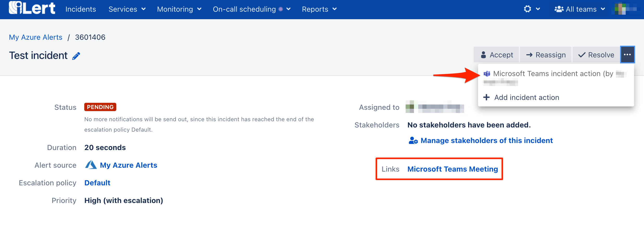Open the Microsoft Teams Meeting link
This screenshot has height=230, width=644.
tap(452, 169)
